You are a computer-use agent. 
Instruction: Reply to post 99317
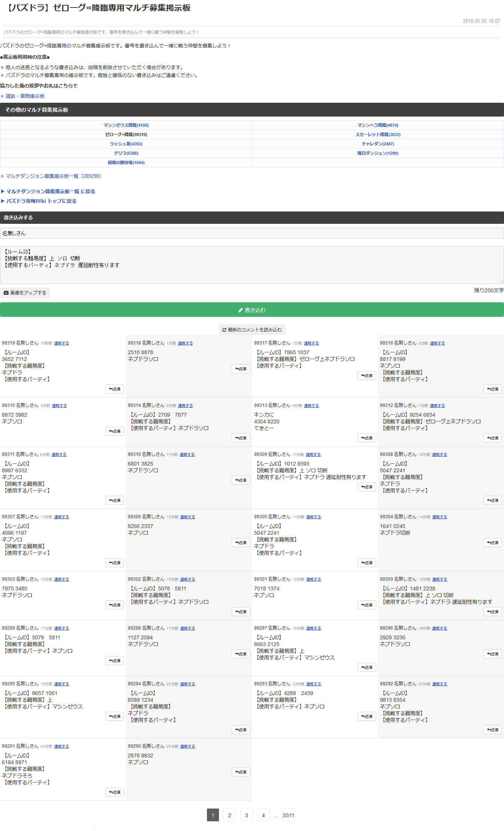point(367,376)
